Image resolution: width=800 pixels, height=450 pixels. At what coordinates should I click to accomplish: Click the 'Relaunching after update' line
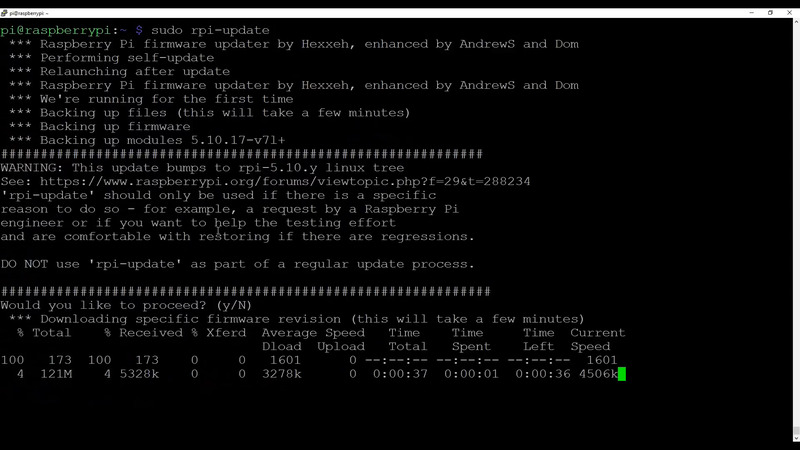(119, 72)
